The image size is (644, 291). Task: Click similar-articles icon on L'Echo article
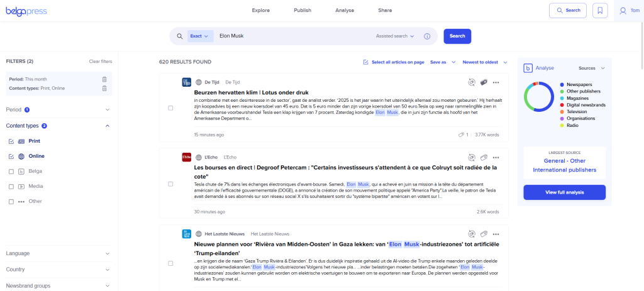pyautogui.click(x=471, y=157)
